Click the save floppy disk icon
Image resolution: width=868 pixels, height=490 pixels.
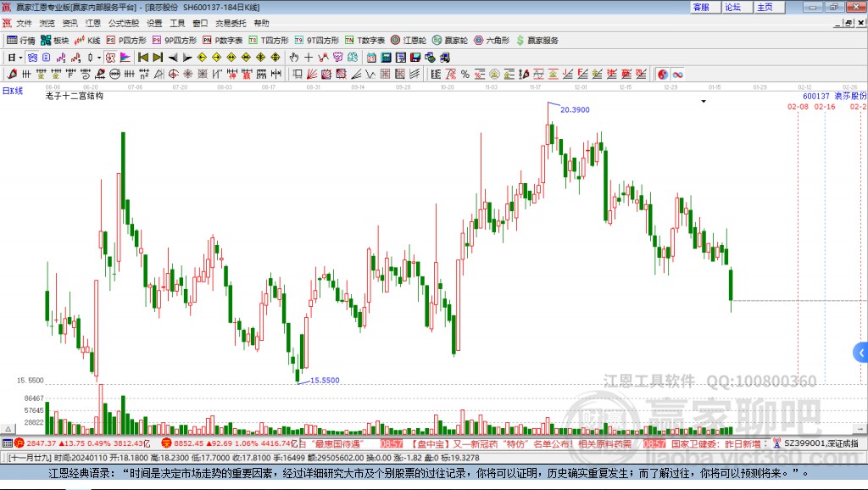click(415, 58)
